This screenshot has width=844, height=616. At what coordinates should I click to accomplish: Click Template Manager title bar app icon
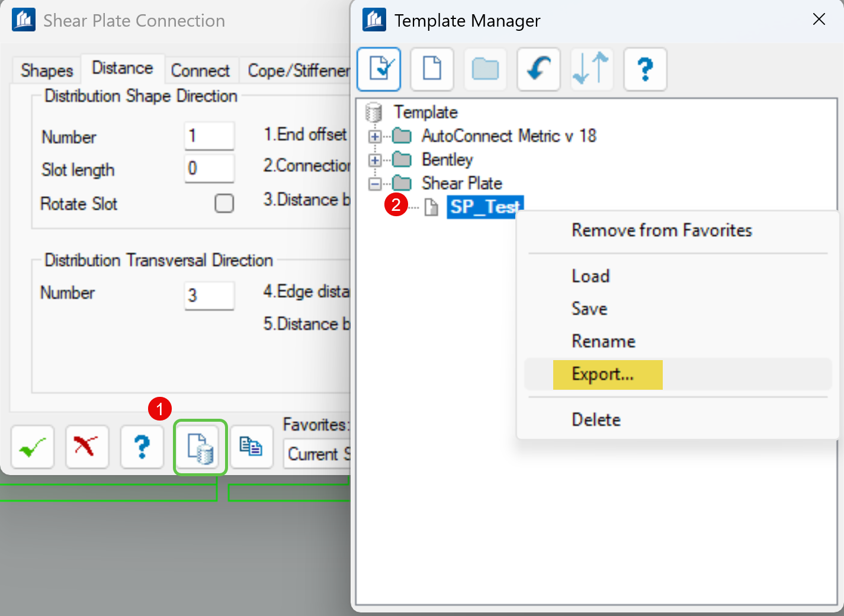[374, 20]
